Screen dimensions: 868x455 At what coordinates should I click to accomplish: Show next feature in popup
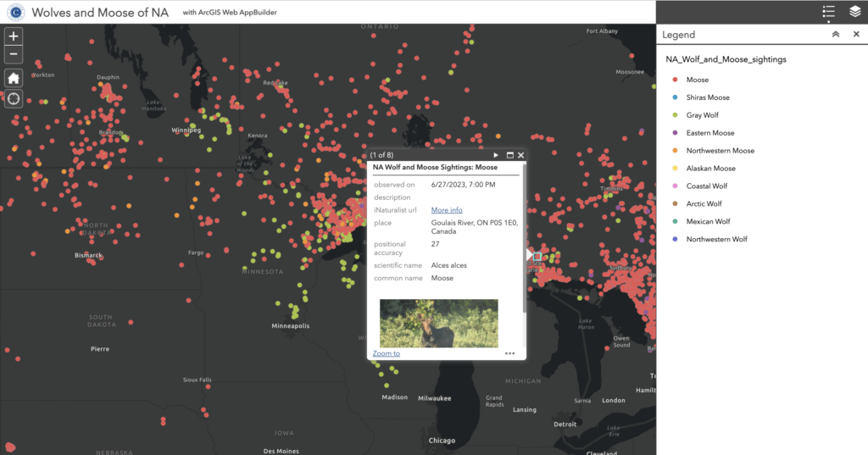pyautogui.click(x=496, y=155)
